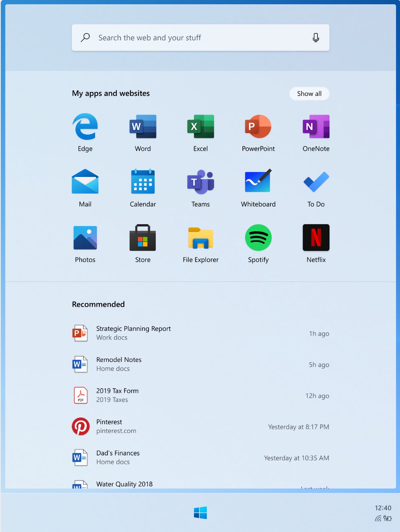Open the To Do app
Screen dimensions: 400x532
[x=316, y=182]
